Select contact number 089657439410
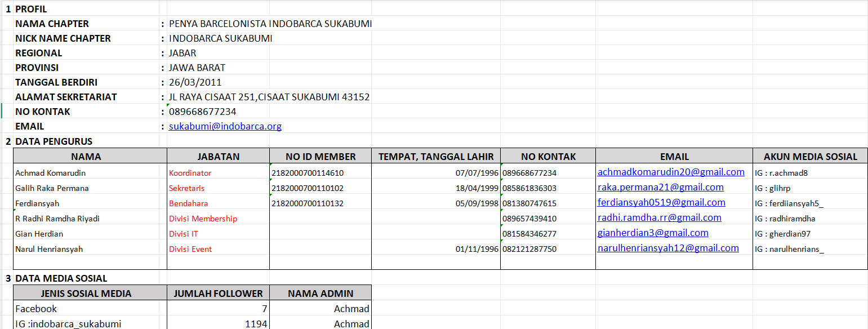The height and width of the screenshot is (329, 868). coord(548,219)
